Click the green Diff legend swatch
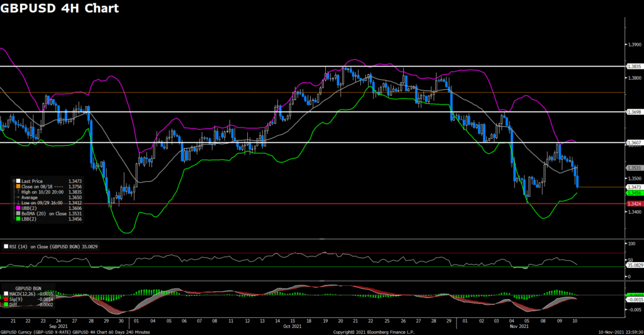 coord(6,305)
